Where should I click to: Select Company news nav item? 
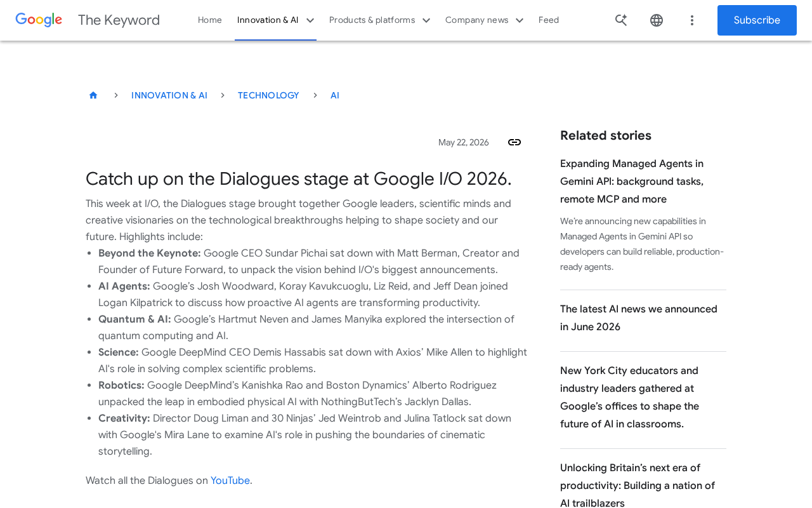pyautogui.click(x=477, y=20)
